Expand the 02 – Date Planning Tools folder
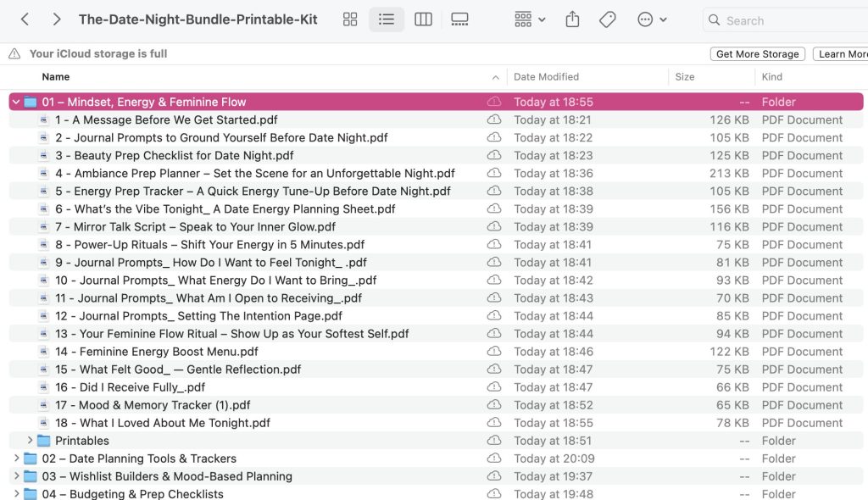This screenshot has width=868, height=500. (x=16, y=458)
